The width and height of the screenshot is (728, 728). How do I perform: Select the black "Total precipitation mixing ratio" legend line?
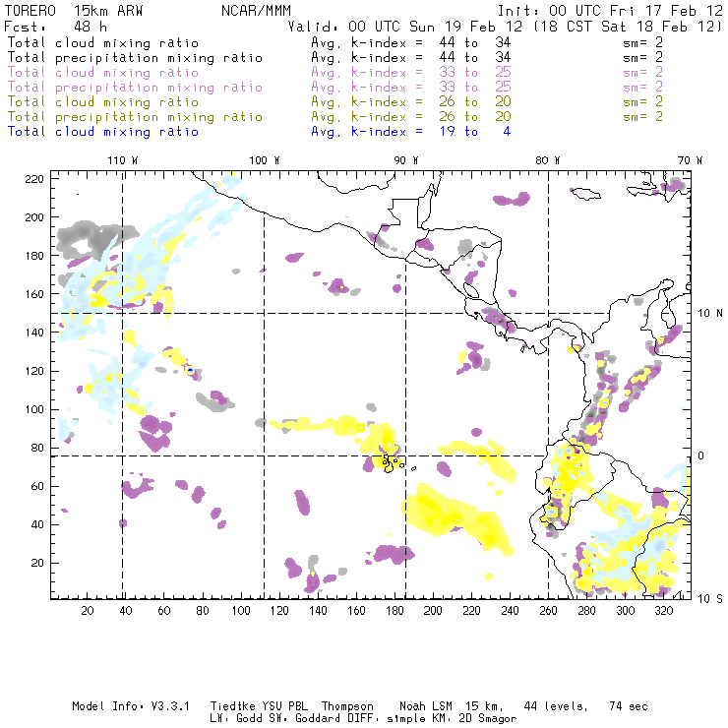click(x=134, y=57)
